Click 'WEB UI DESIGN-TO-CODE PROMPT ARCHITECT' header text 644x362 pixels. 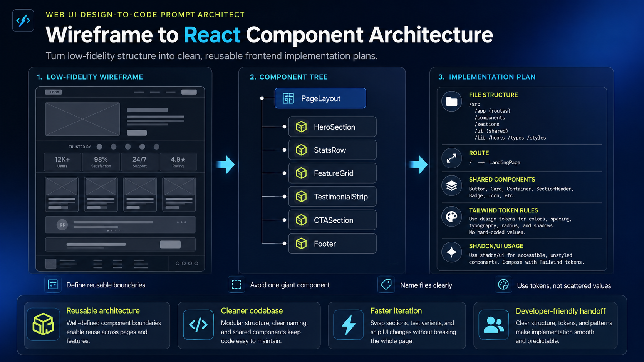(145, 15)
